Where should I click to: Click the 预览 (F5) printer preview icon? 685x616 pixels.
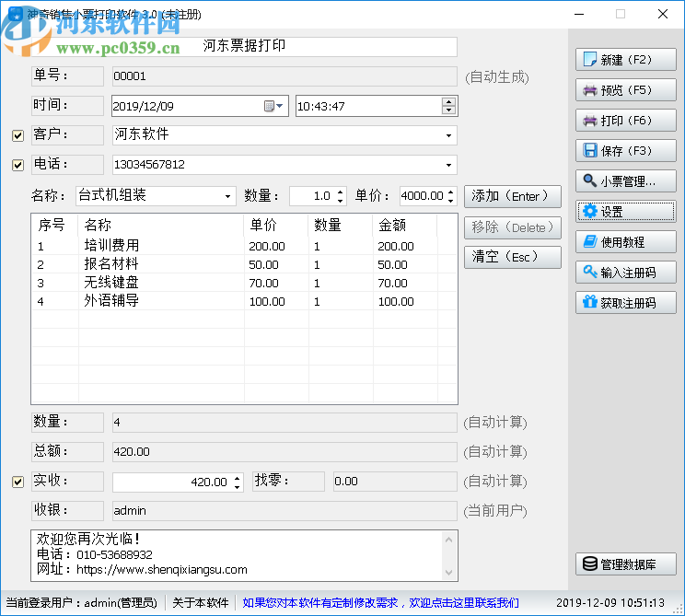click(590, 90)
